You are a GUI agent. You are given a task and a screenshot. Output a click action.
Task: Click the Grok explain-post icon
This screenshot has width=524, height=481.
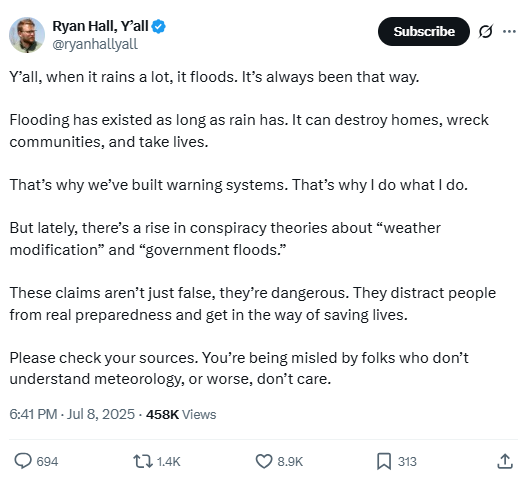(x=486, y=31)
